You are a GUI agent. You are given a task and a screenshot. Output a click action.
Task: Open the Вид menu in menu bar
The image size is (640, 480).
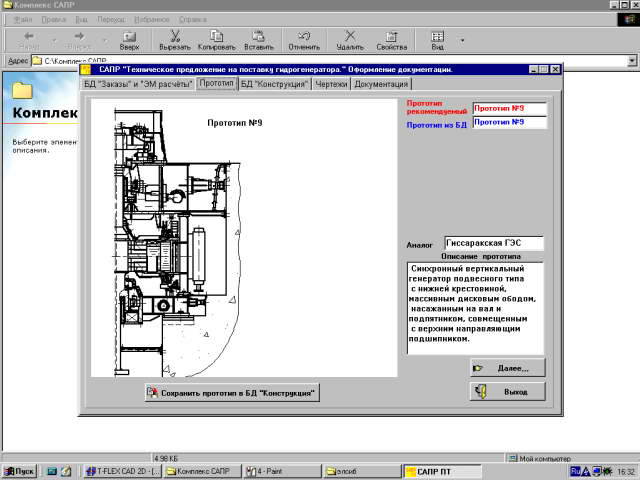coord(81,19)
